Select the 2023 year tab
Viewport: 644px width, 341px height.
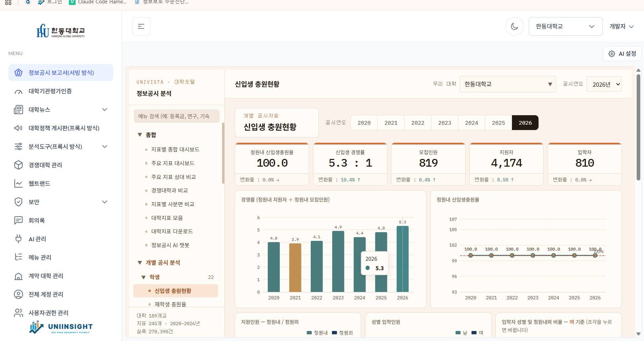445,123
